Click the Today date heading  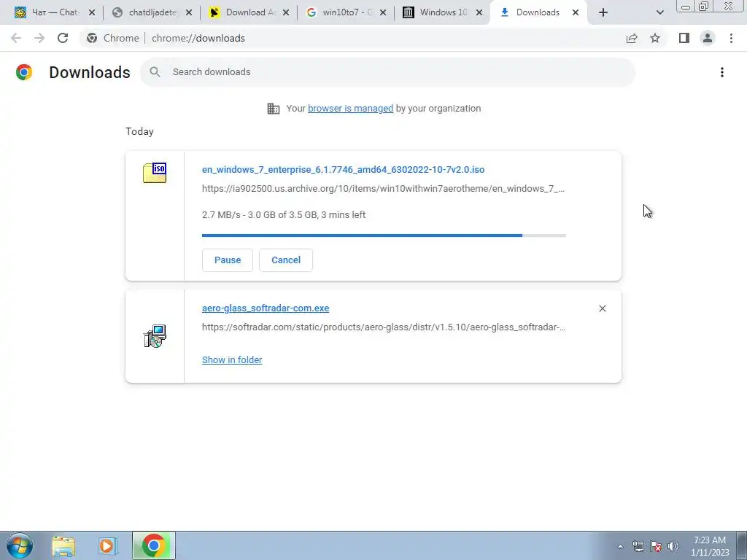[x=139, y=131]
